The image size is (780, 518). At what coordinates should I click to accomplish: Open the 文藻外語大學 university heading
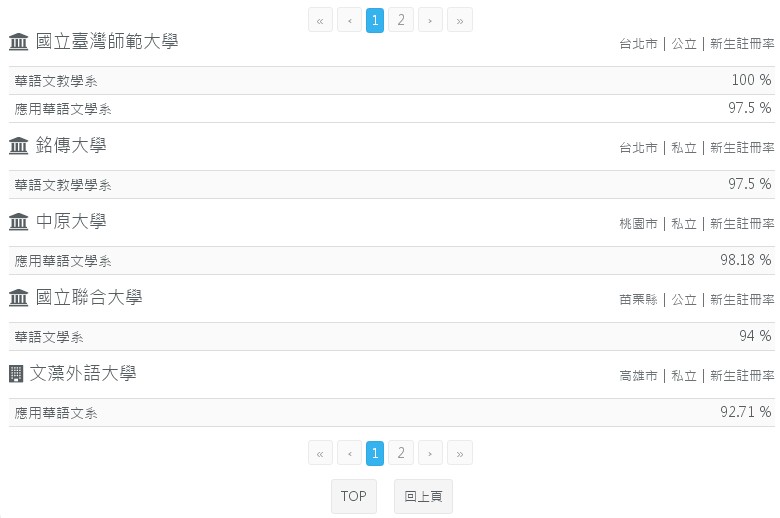tap(83, 374)
